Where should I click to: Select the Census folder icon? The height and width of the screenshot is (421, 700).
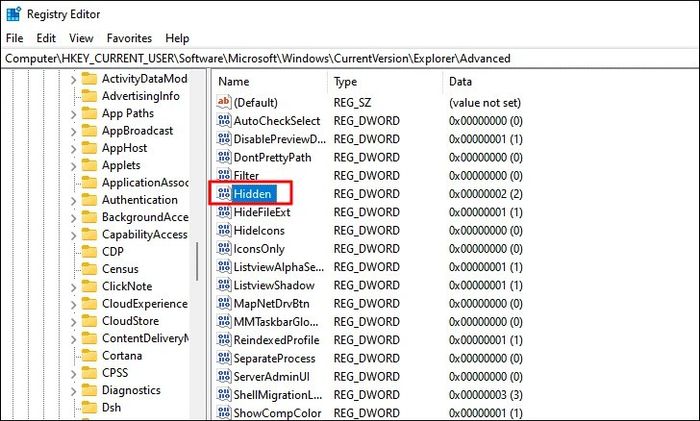click(89, 269)
